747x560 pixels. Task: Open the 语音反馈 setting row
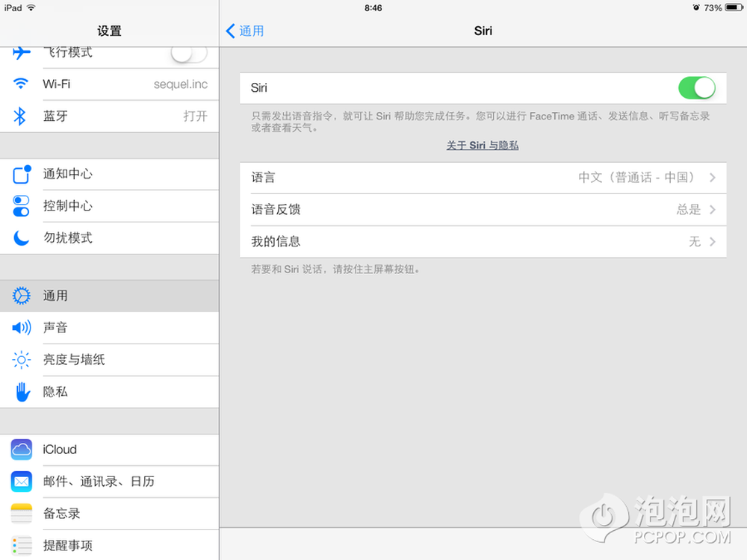click(483, 210)
